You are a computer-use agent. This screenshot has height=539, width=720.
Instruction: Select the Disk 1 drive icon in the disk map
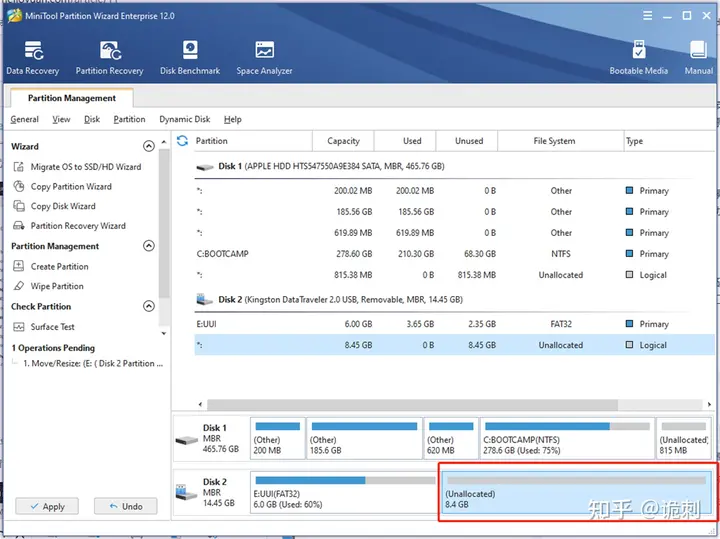pos(187,441)
